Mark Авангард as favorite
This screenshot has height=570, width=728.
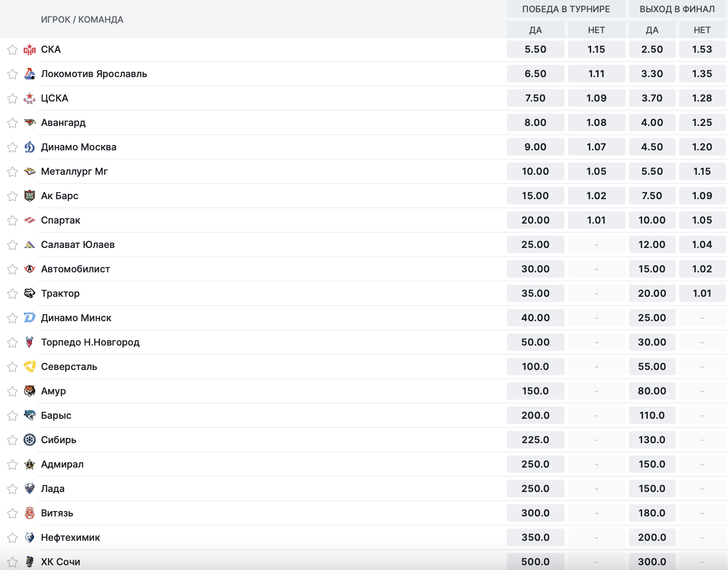click(12, 123)
